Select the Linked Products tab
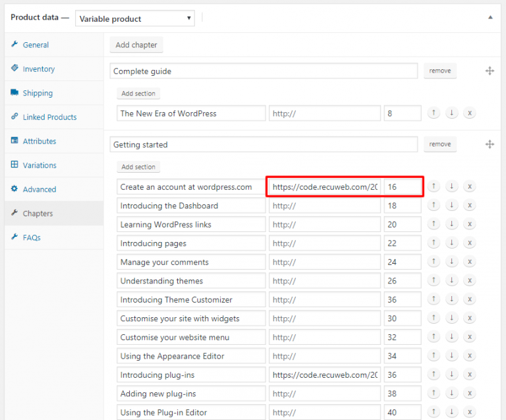This screenshot has height=420, width=506. tap(49, 117)
